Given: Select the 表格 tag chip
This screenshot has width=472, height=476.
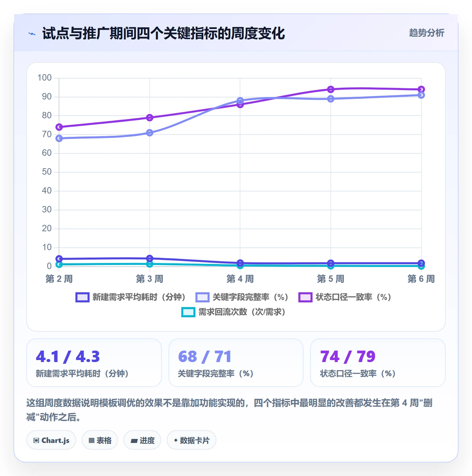Looking at the screenshot, I should (100, 440).
